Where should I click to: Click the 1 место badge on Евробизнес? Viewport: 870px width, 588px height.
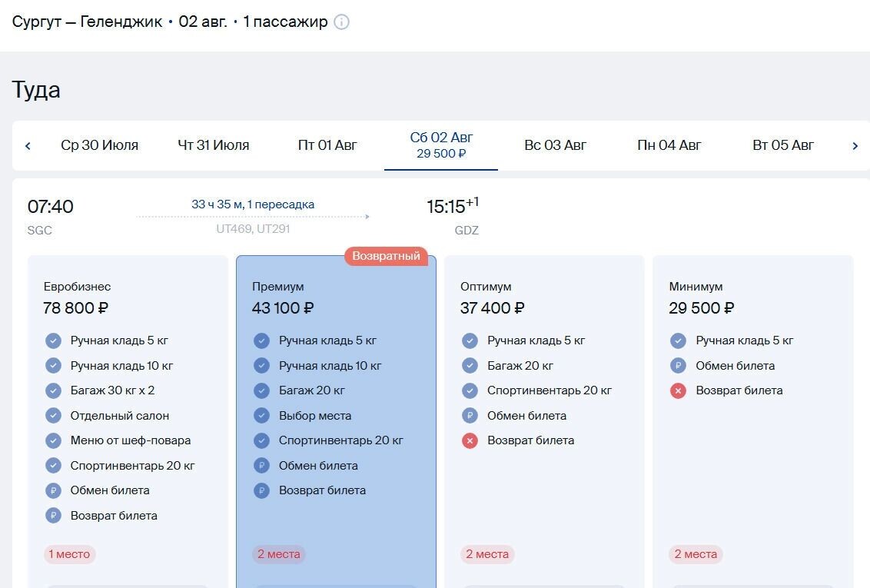(x=69, y=553)
